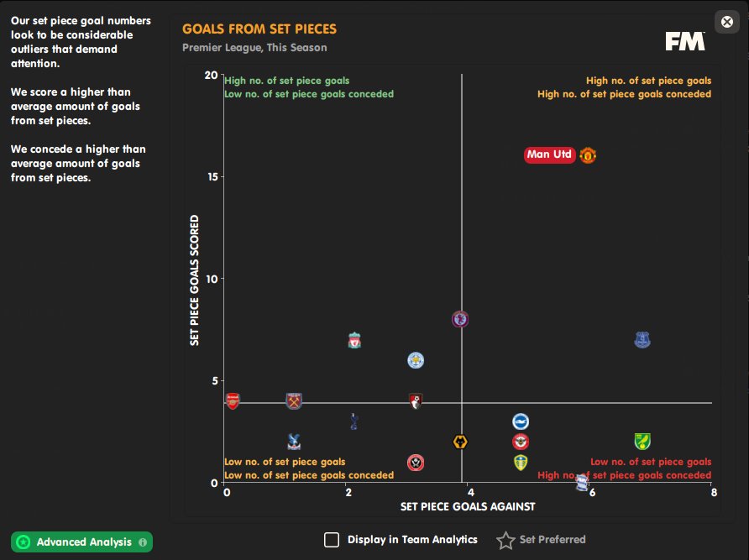Select the Norwich City crest
Image resolution: width=749 pixels, height=560 pixels.
642,442
